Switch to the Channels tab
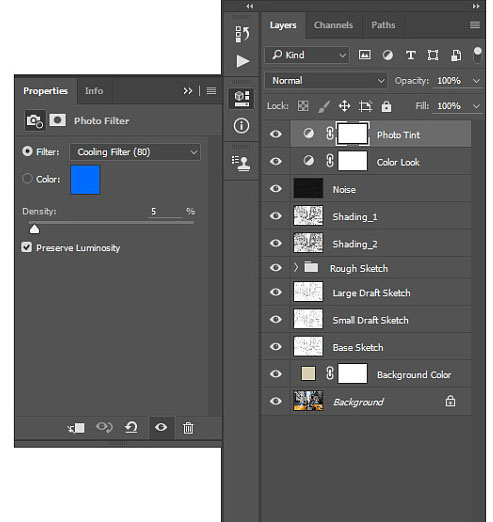Image resolution: width=493 pixels, height=522 pixels. point(333,25)
